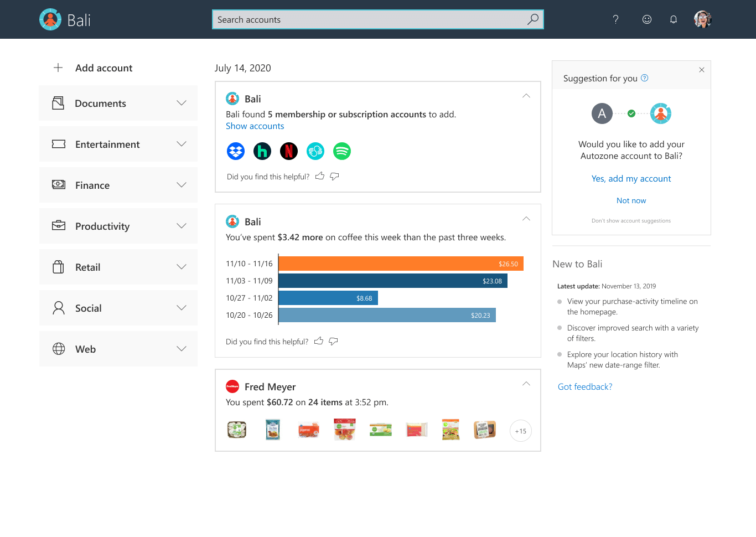Thumbs up the subscription accounts card
This screenshot has height=537, width=756.
(x=320, y=177)
